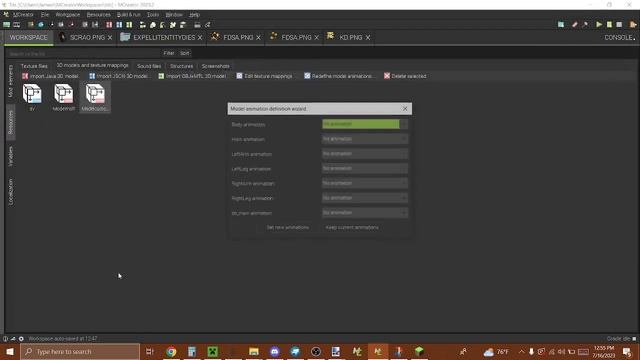Click the taskbar search box

[80, 351]
